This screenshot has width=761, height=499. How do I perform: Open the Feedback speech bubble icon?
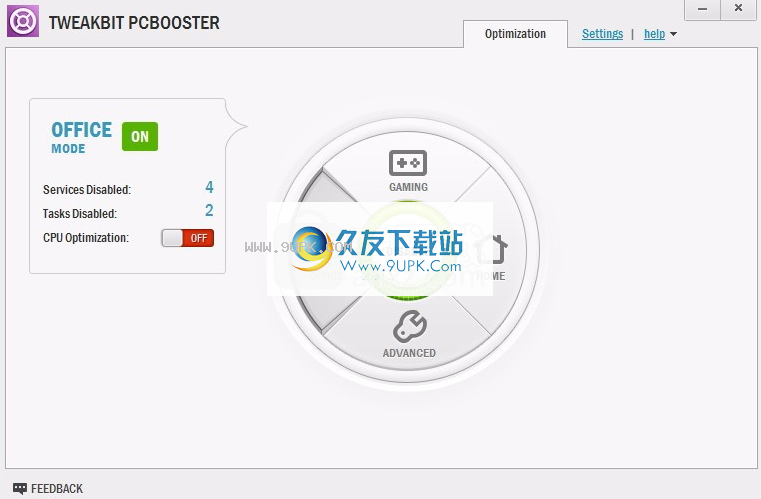coord(20,488)
